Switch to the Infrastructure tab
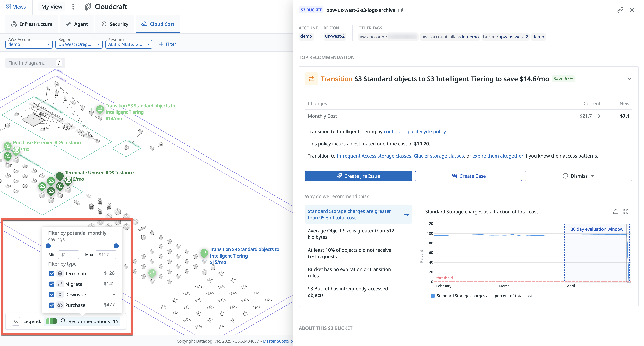 point(32,24)
